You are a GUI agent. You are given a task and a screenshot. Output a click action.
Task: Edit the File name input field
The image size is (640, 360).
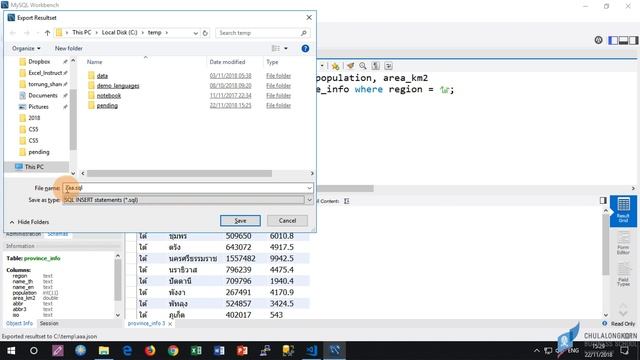coord(184,188)
